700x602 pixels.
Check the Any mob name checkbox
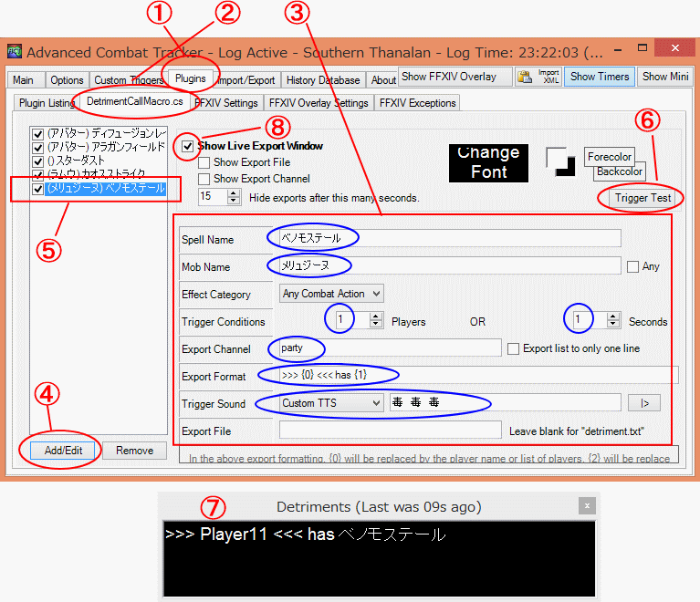(632, 267)
